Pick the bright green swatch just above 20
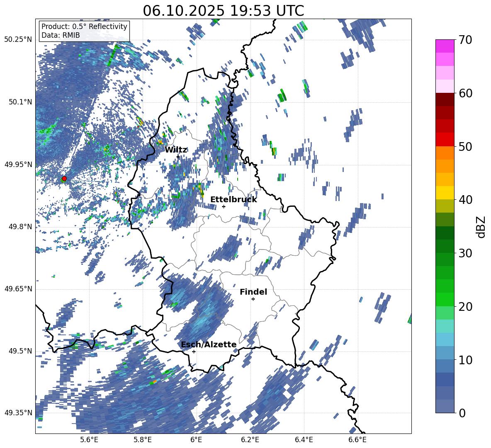 (x=445, y=299)
